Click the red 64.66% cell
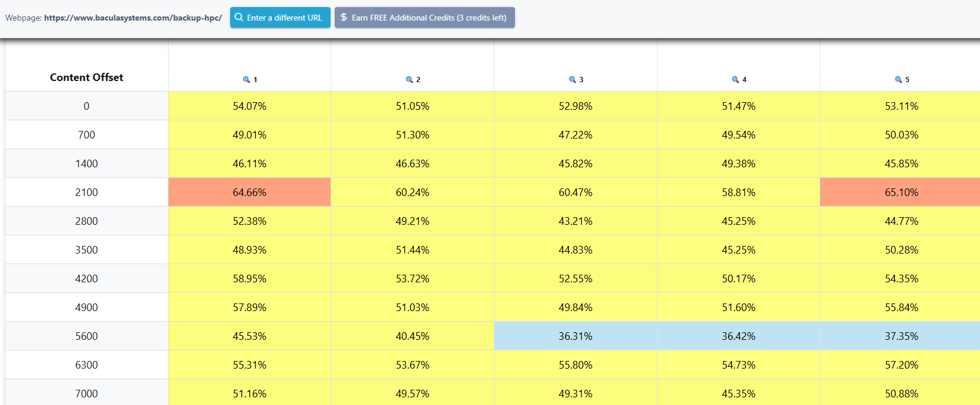The image size is (980, 405). click(250, 193)
